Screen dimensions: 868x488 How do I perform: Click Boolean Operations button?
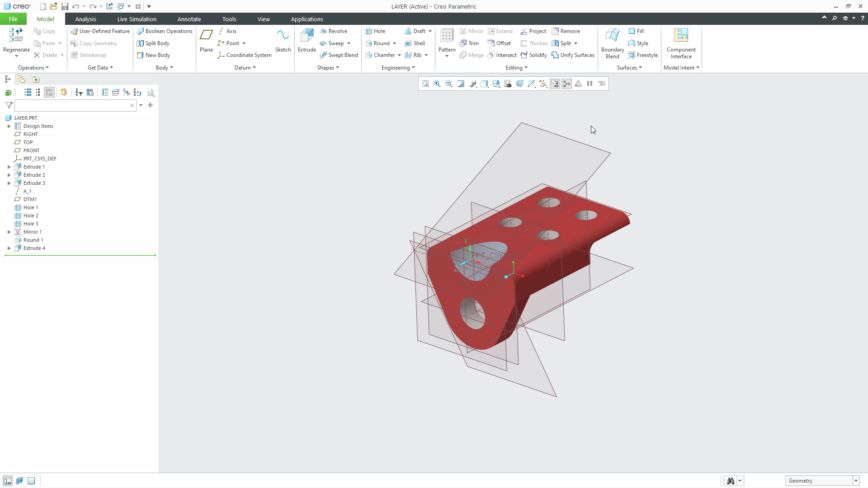[x=165, y=31]
